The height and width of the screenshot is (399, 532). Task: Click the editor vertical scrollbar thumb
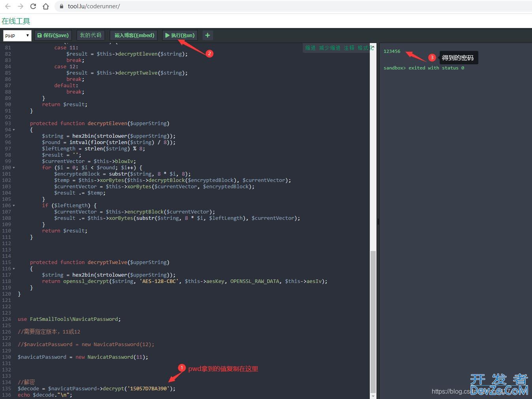pos(373,321)
